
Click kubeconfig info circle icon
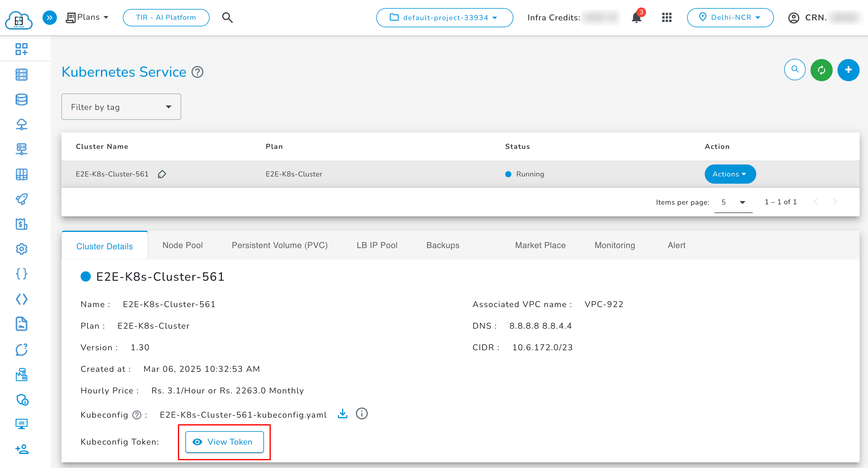tap(362, 413)
